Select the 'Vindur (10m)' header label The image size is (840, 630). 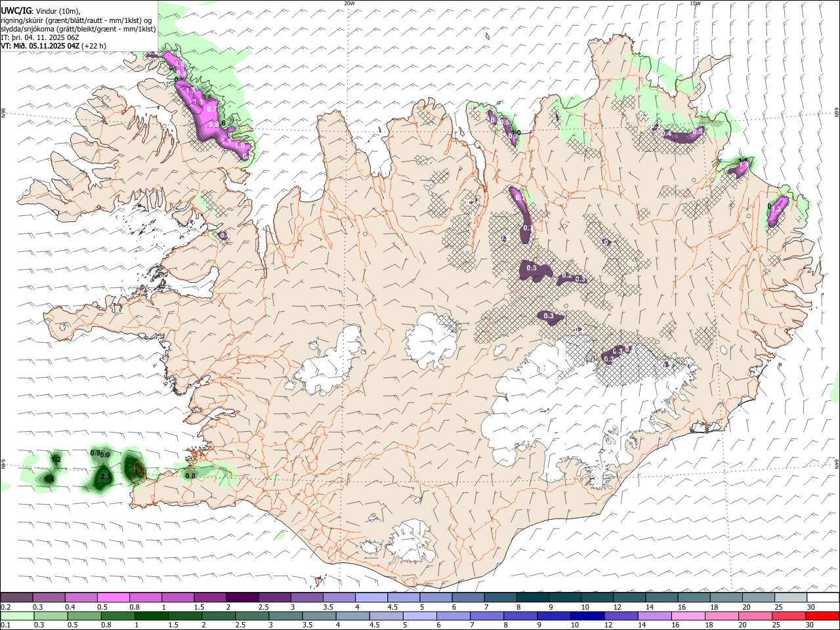point(57,11)
